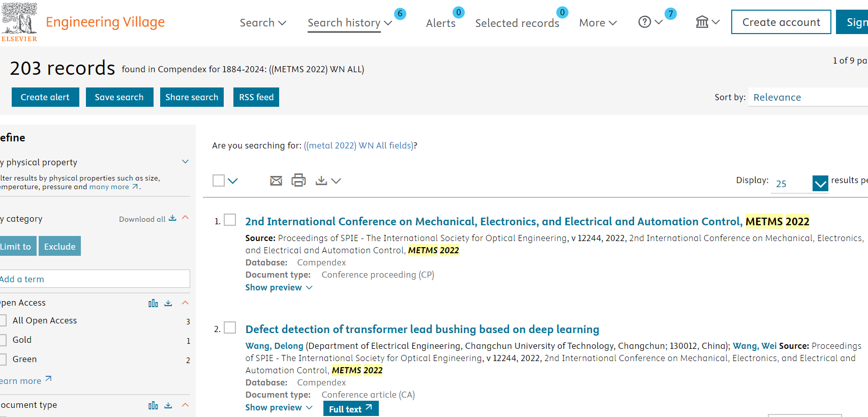Click Download all icon in category section
868x417 pixels.
pyautogui.click(x=172, y=218)
